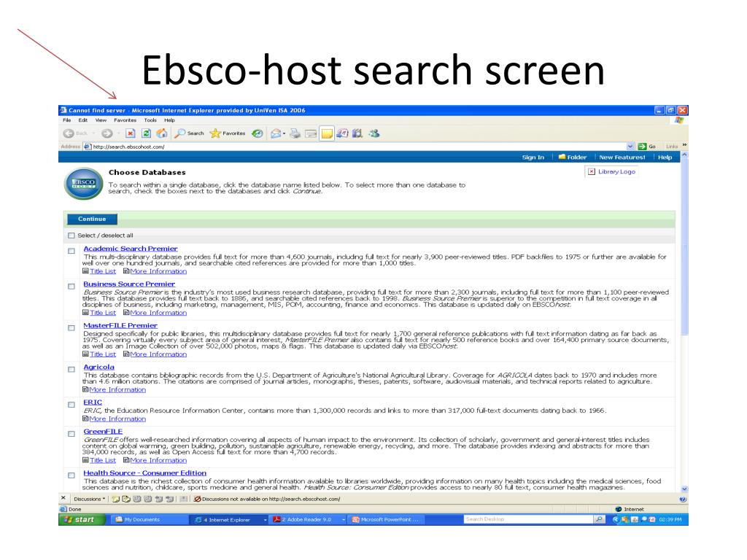
Task: Click the round EBSCOhost logo
Action: tap(83, 183)
